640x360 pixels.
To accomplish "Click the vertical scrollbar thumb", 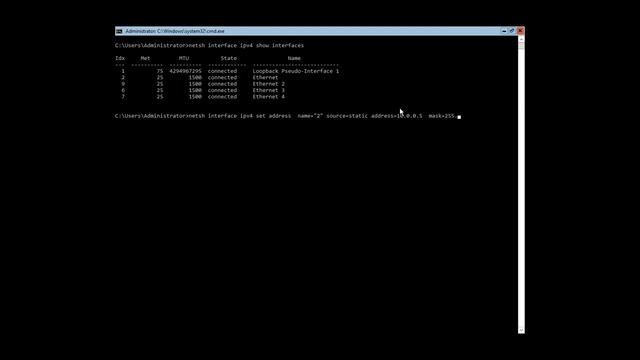I will [x=521, y=46].
